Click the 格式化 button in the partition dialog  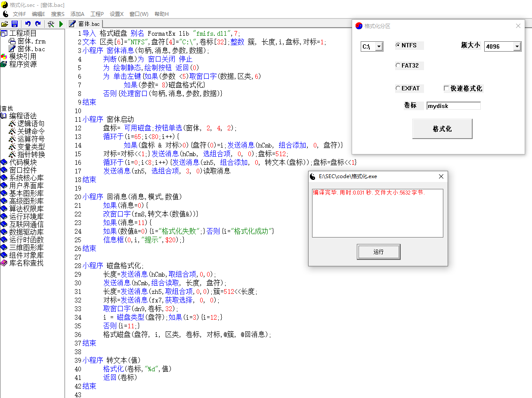[442, 129]
